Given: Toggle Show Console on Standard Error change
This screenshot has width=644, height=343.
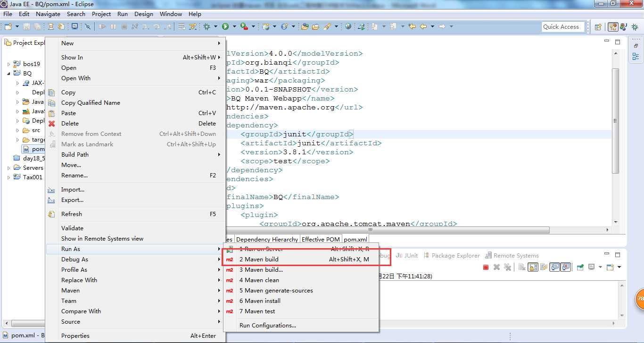Looking at the screenshot, I should (565, 267).
